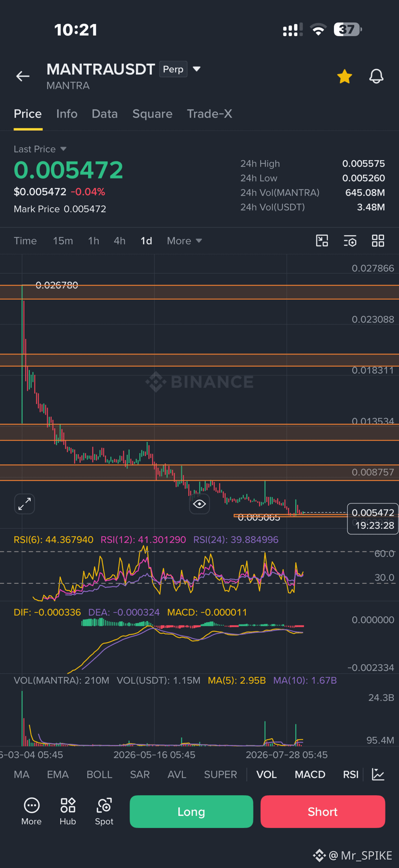Expand chart to fullscreen
The height and width of the screenshot is (868, 399).
coord(25,504)
